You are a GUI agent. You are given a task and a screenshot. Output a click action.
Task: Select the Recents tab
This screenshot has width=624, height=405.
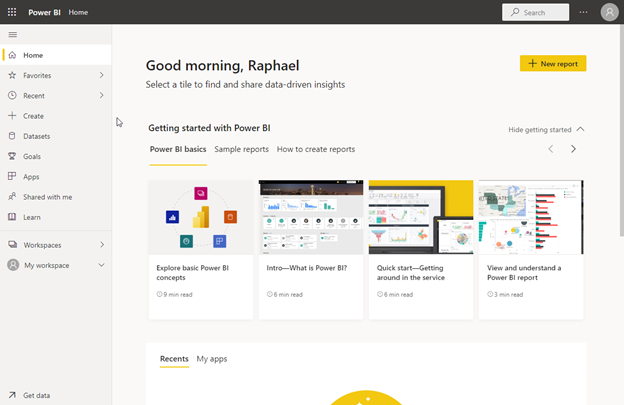[174, 359]
